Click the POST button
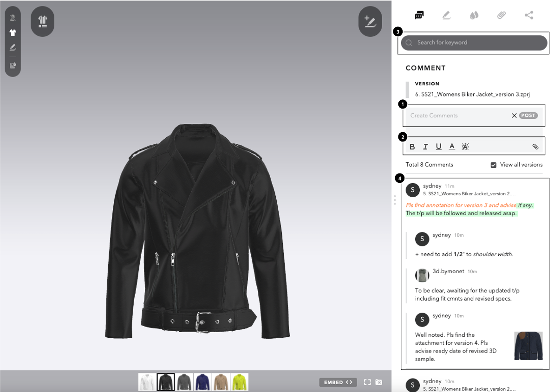This screenshot has height=392, width=554. [x=528, y=116]
